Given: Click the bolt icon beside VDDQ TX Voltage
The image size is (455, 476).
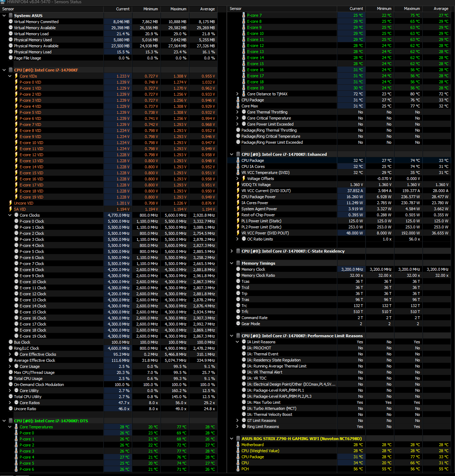Looking at the screenshot, I should pyautogui.click(x=238, y=185).
